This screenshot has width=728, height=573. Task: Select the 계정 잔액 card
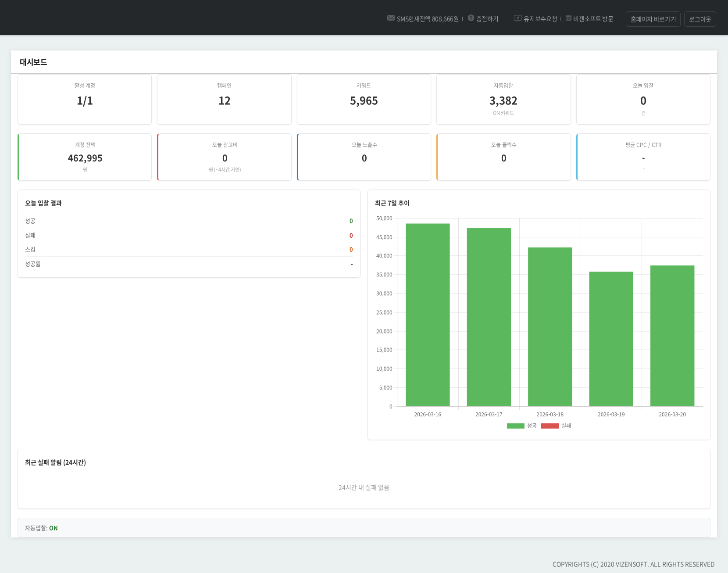(x=85, y=157)
